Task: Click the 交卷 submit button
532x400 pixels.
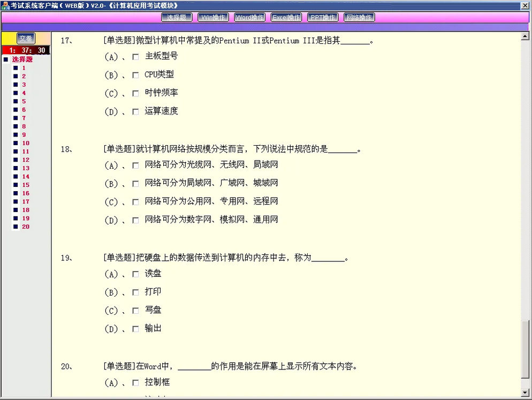Action: click(26, 39)
